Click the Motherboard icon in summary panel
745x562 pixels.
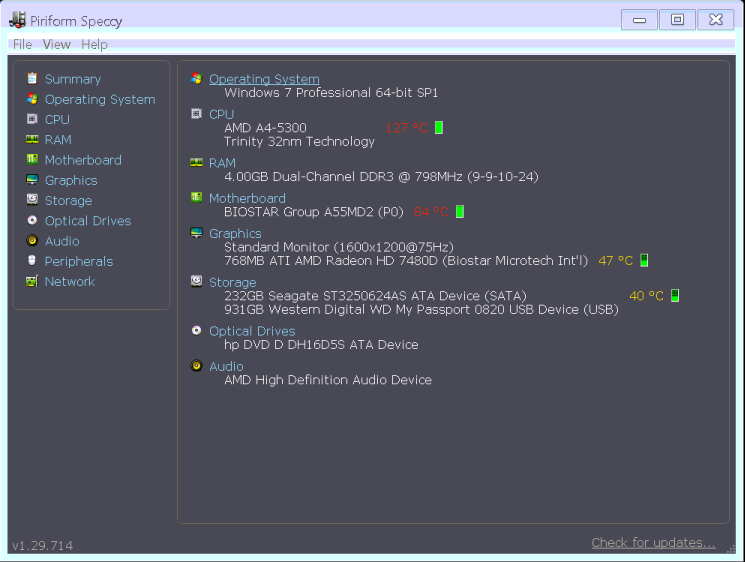pos(196,197)
